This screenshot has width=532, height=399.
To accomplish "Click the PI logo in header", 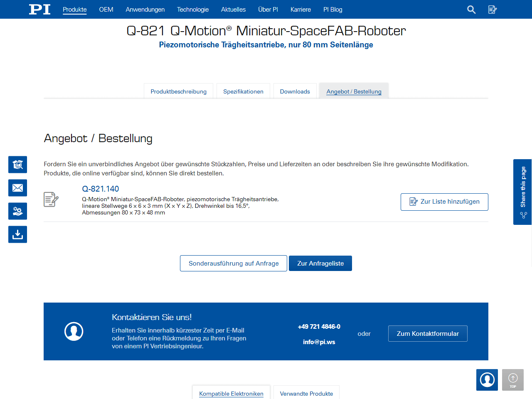I will (x=39, y=9).
